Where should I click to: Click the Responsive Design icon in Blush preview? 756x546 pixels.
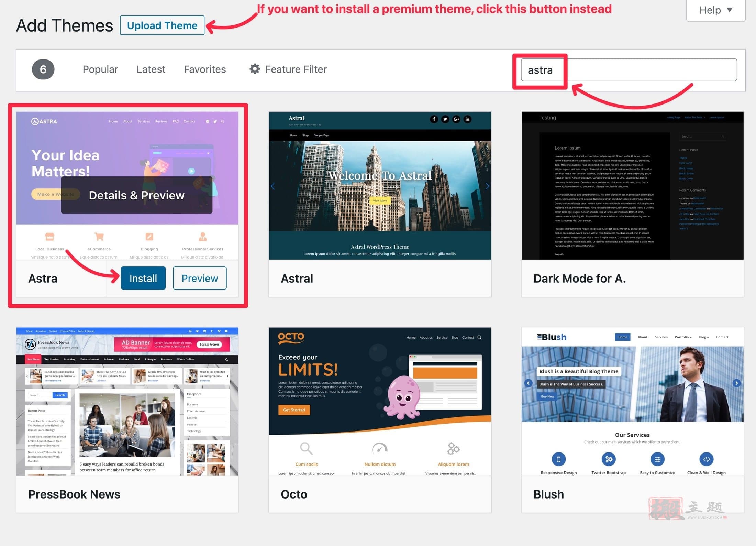click(559, 459)
